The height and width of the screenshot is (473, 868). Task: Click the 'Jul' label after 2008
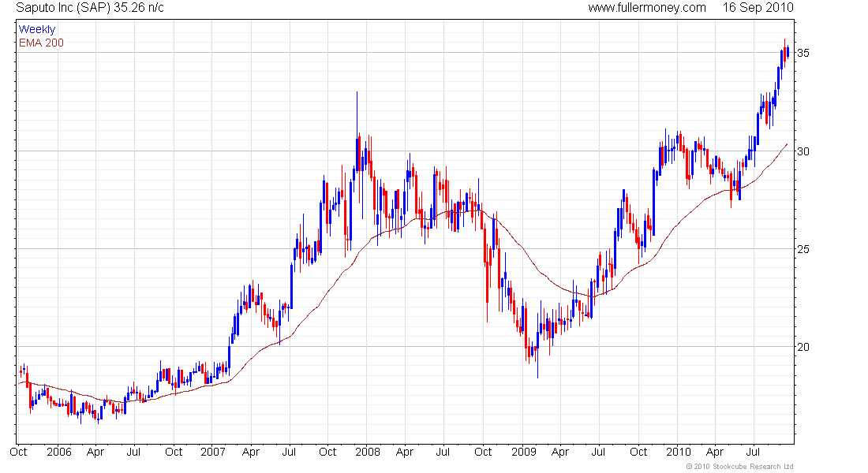(x=443, y=452)
